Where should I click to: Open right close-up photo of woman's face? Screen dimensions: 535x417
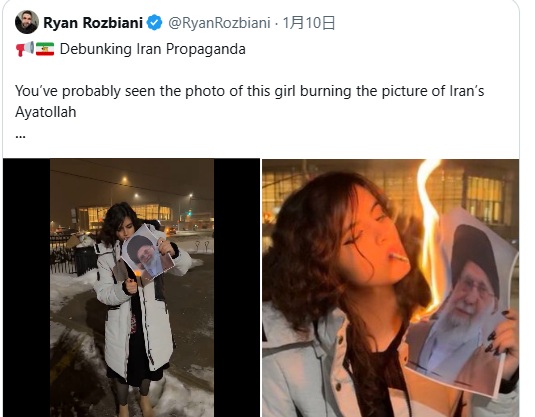coord(391,288)
